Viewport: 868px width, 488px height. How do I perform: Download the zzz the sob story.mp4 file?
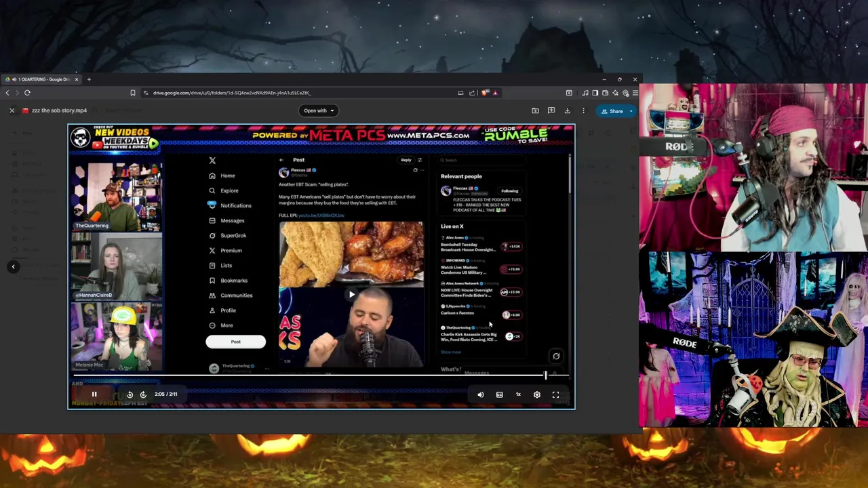pos(568,110)
